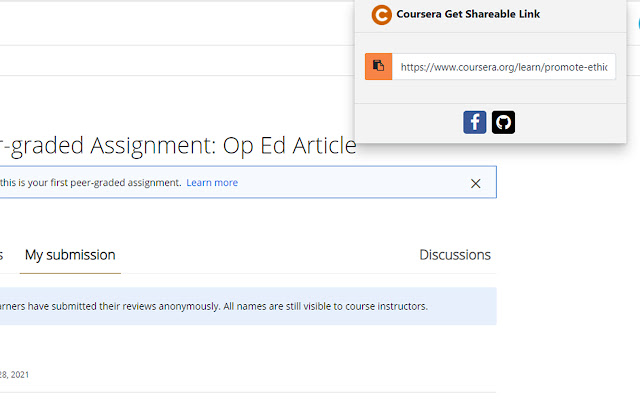Open the GitHub icon link
Image resolution: width=640 pixels, height=400 pixels.
503,122
